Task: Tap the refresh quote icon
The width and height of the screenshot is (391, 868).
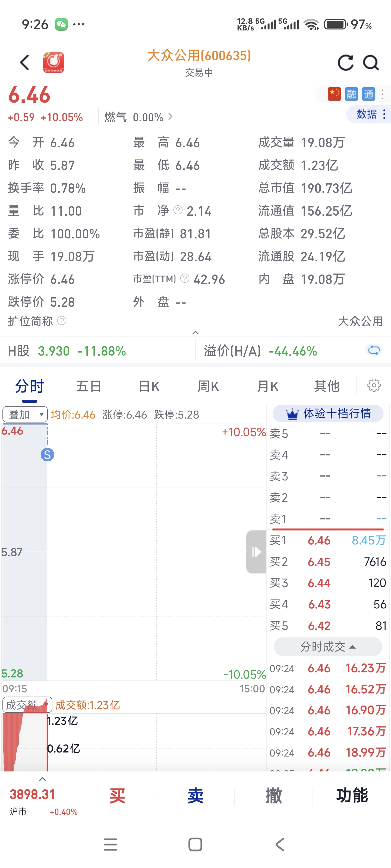Action: 345,63
